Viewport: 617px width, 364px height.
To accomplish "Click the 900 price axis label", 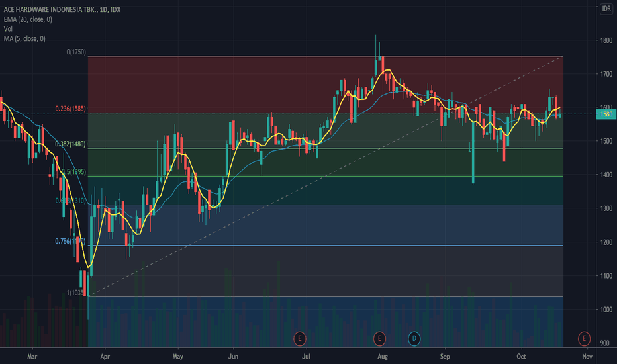I will click(605, 343).
